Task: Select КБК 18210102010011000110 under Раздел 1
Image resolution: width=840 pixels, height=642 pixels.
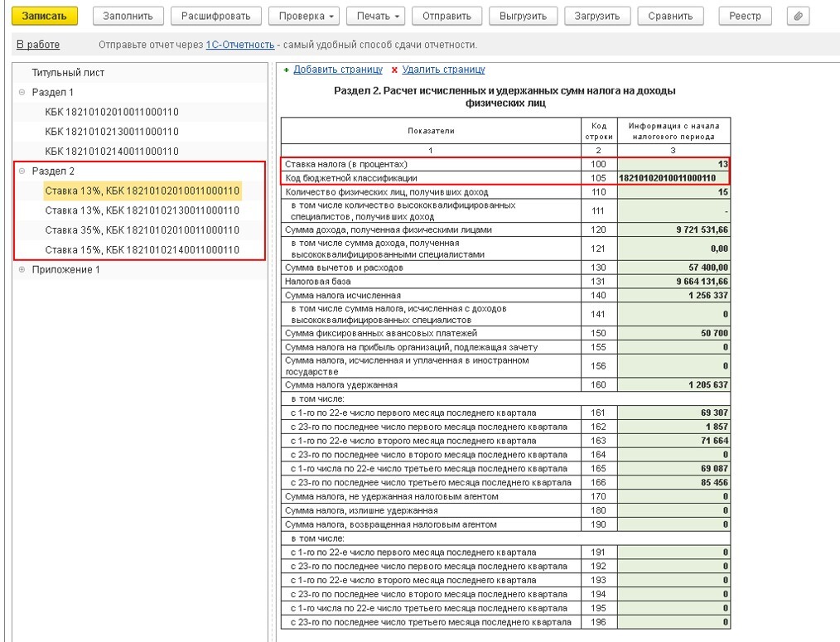Action: point(112,112)
